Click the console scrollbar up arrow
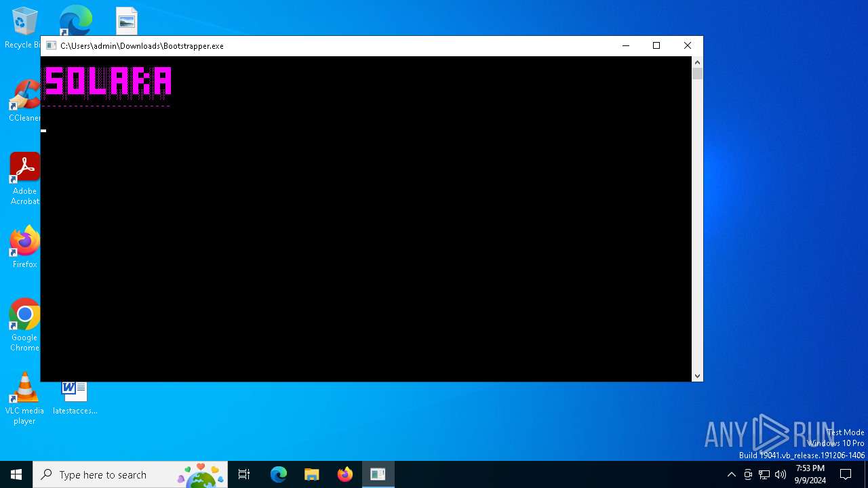 point(697,62)
